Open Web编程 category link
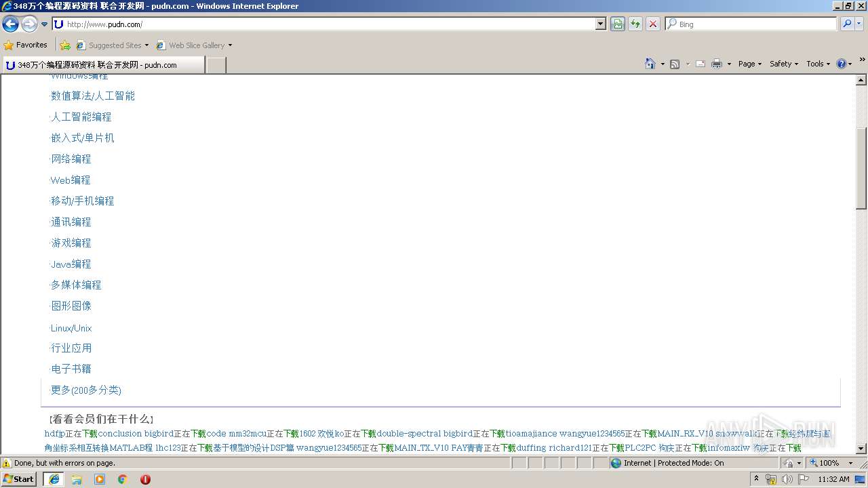This screenshot has height=488, width=868. (71, 180)
